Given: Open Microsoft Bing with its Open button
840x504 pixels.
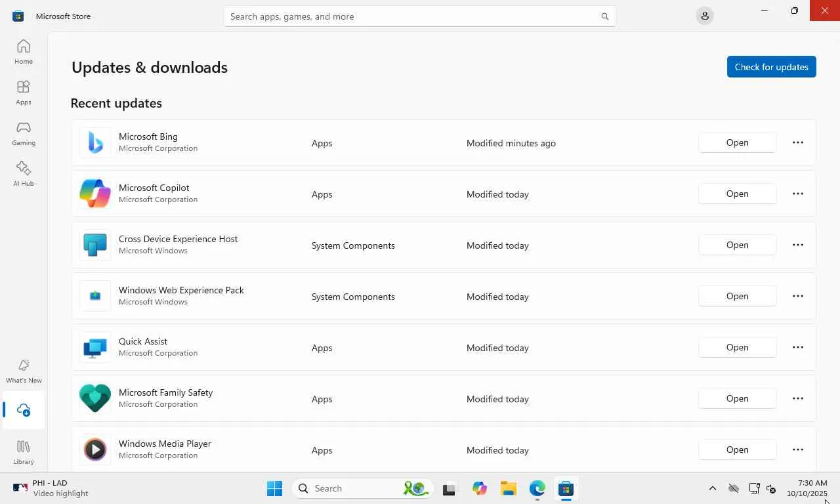Looking at the screenshot, I should tap(738, 142).
